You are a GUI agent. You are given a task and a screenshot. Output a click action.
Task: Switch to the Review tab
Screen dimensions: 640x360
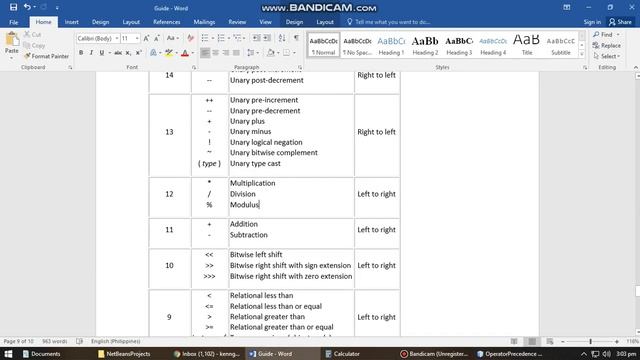point(237,22)
